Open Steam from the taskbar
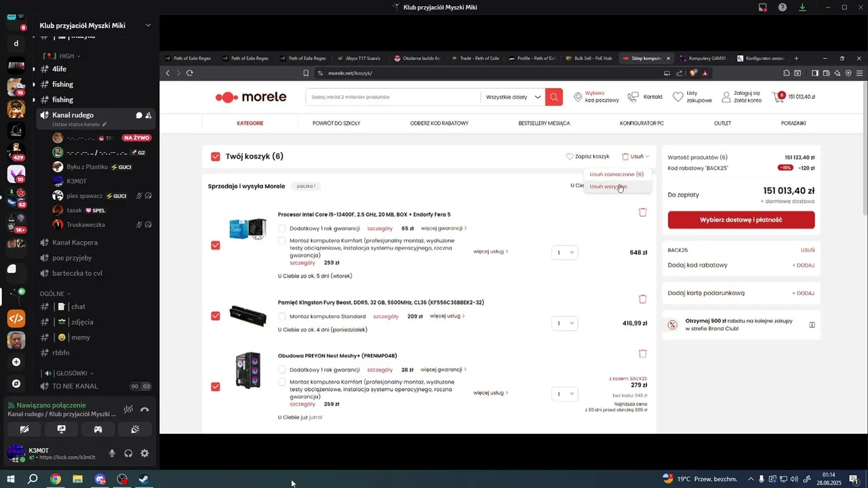 point(144,479)
